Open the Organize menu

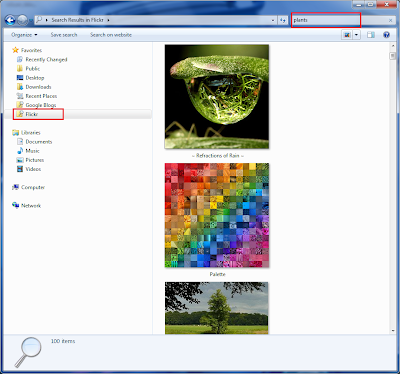(24, 35)
